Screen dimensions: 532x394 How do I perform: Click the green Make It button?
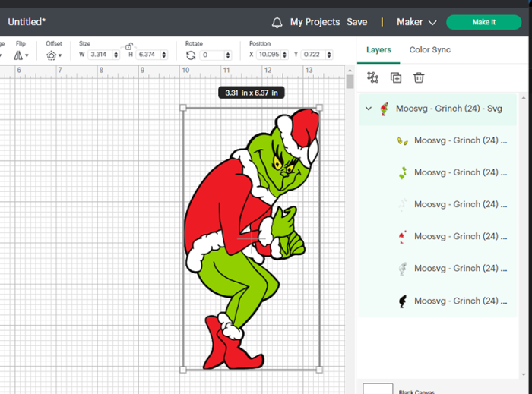click(x=483, y=22)
